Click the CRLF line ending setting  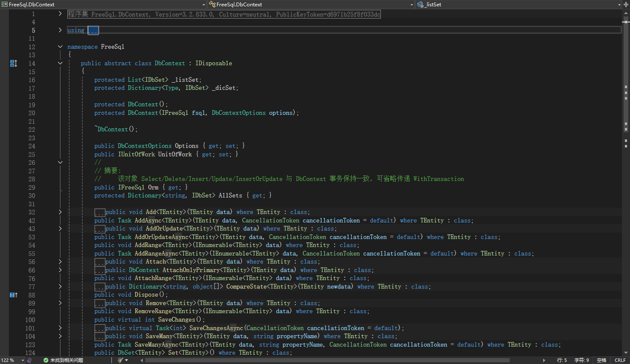coord(620,360)
